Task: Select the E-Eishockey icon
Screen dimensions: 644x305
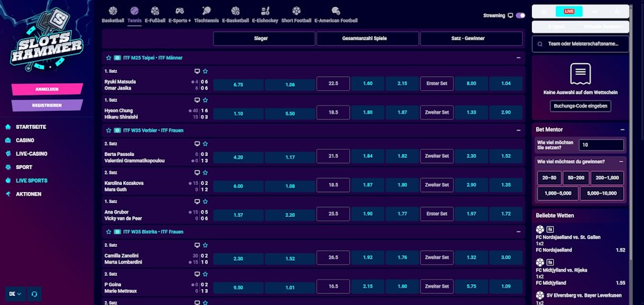Action: 265,10
